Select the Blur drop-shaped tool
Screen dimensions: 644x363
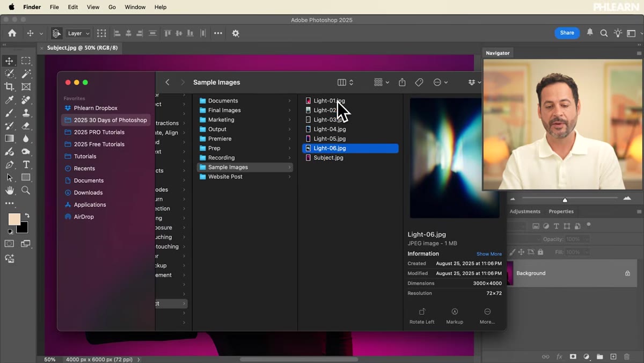click(x=26, y=139)
